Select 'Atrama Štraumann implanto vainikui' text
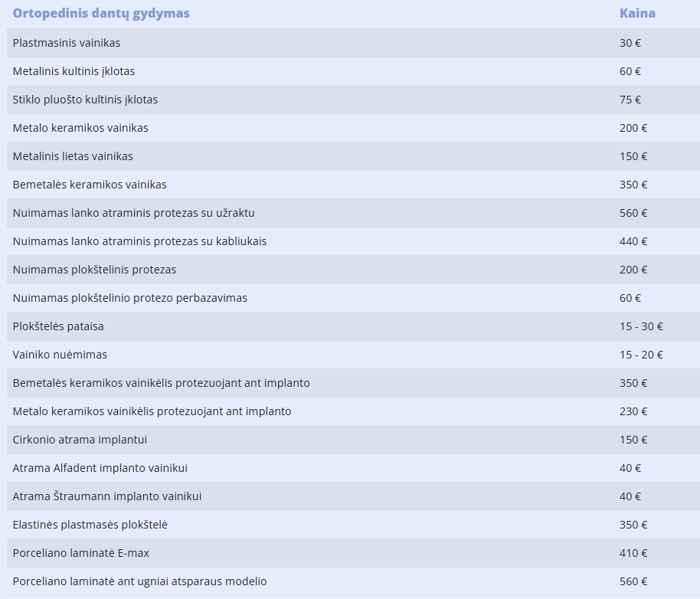This screenshot has height=599, width=700. 107,496
